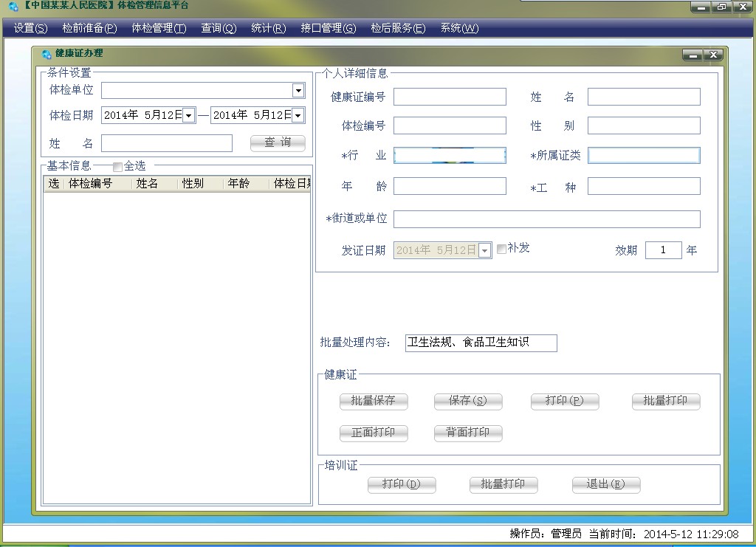Focus the 街道或单位 input field

pos(547,219)
